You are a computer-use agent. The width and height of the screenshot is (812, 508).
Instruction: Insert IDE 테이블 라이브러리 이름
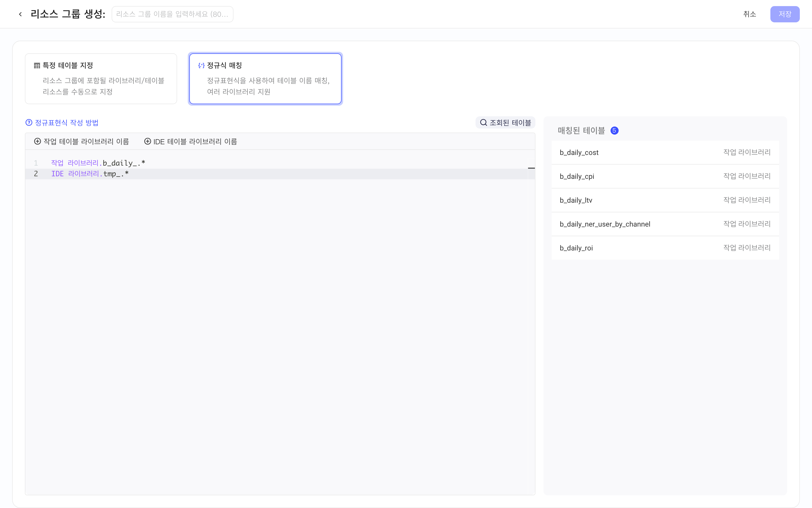(x=191, y=141)
